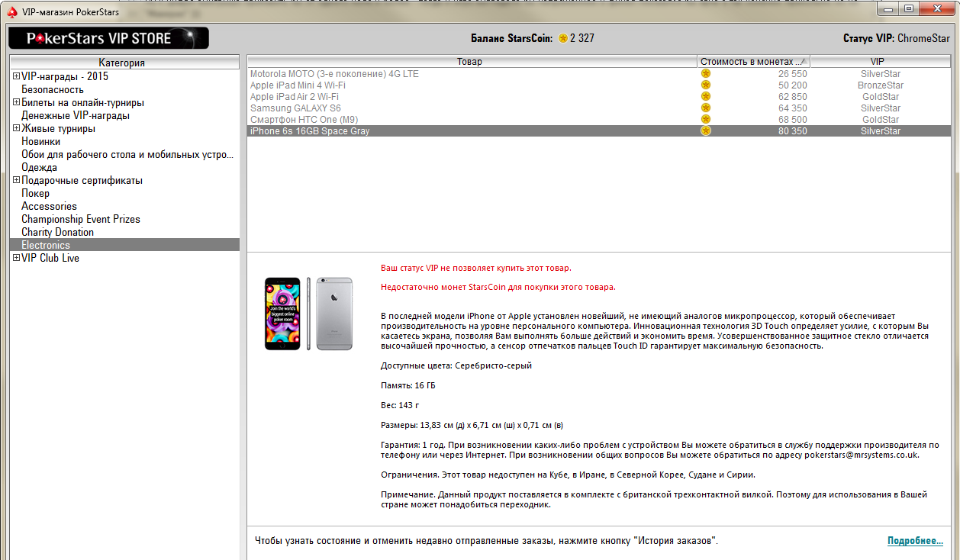Click coin icon in HTC One (M9) row
The width and height of the screenshot is (960, 560).
click(706, 120)
